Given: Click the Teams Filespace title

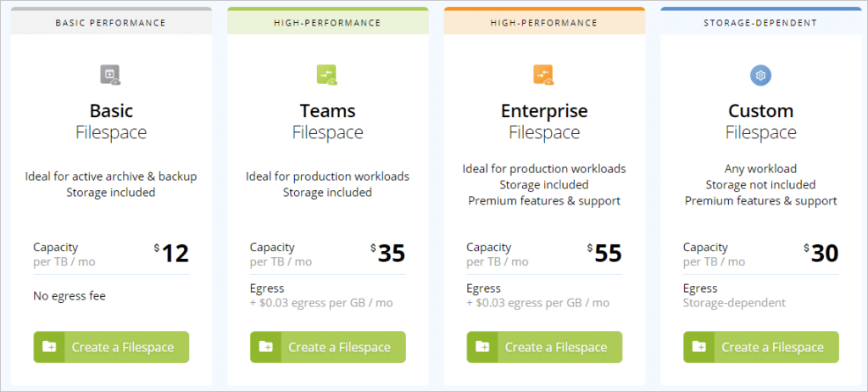Looking at the screenshot, I should click(328, 121).
